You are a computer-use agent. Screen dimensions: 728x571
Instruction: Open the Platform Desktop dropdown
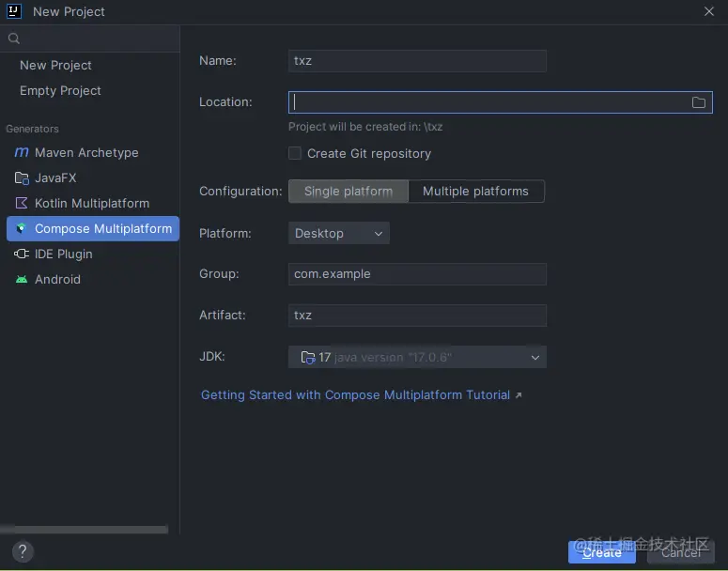(x=338, y=233)
